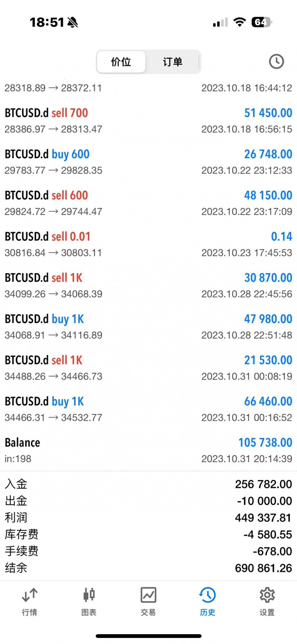Open the clock date-range filter icon
Screen dimensions: 297x644
(x=276, y=62)
